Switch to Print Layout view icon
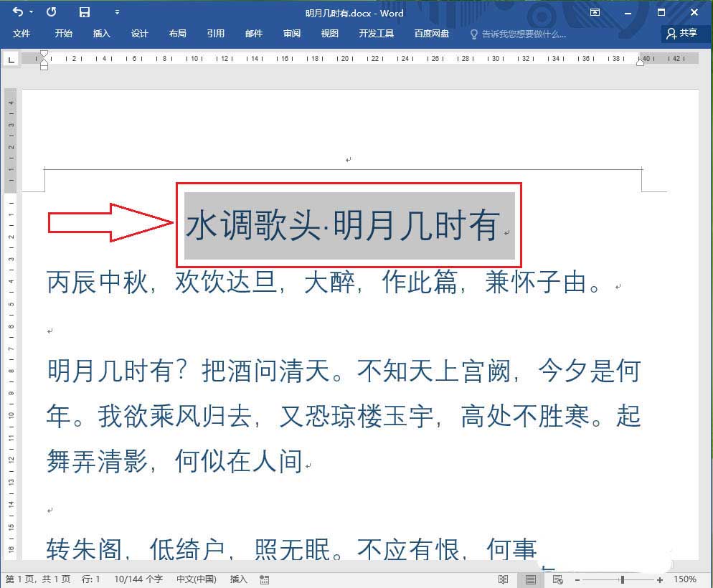 [530, 579]
